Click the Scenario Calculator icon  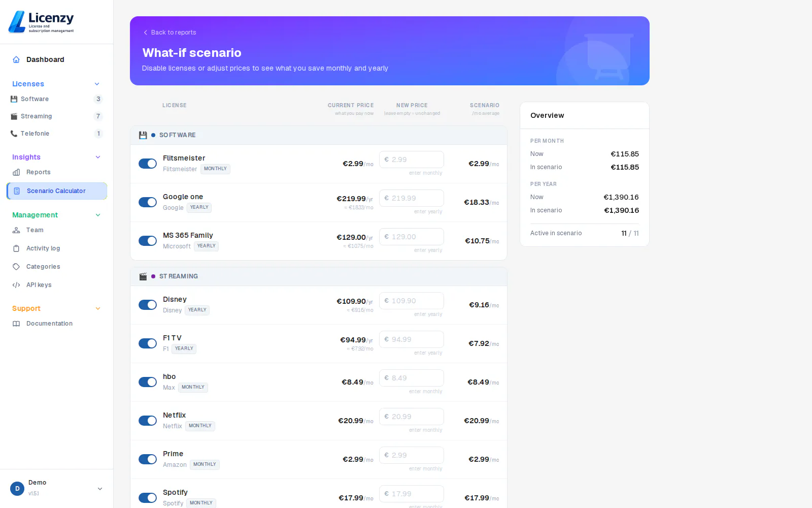[17, 191]
